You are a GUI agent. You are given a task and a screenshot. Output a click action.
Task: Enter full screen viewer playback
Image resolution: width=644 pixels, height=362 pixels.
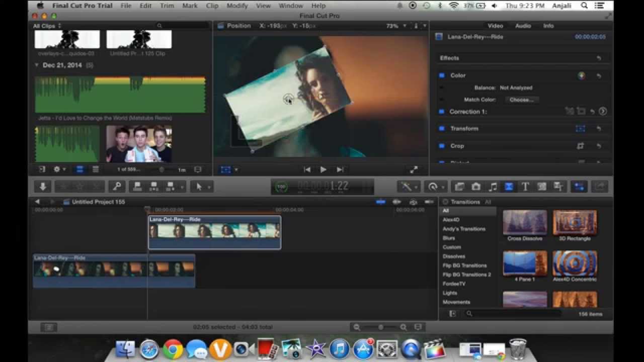coord(414,170)
